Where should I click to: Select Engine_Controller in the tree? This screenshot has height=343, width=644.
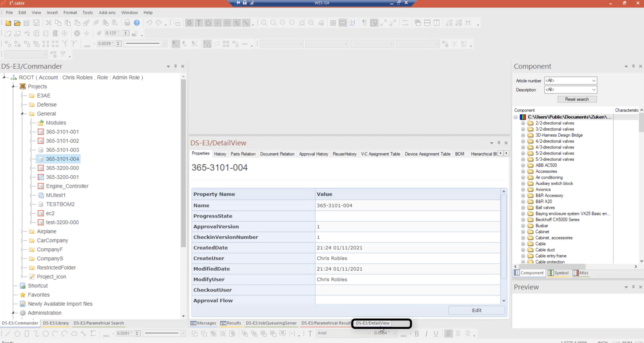point(67,186)
